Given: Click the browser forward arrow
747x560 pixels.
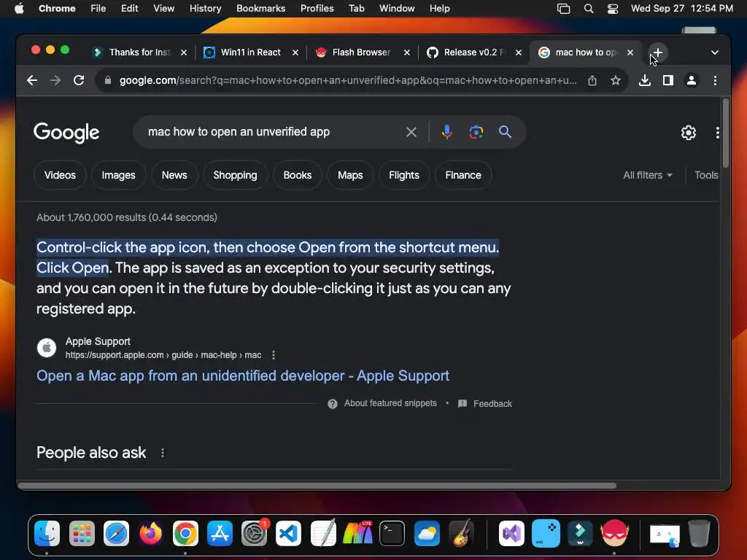Looking at the screenshot, I should tap(55, 80).
